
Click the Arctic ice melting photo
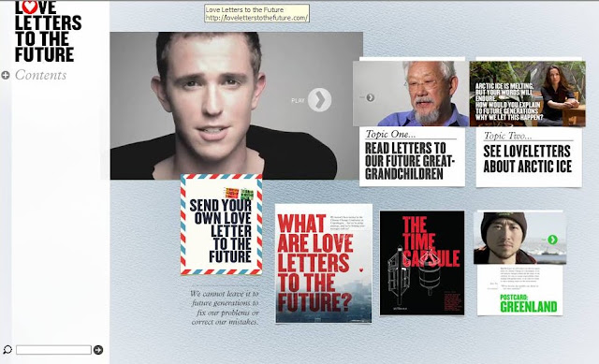pos(528,94)
